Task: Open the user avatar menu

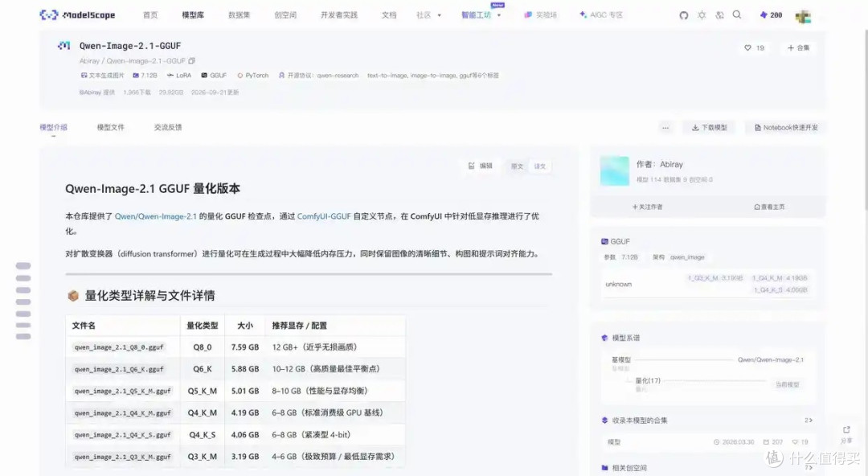Action: pyautogui.click(x=803, y=16)
